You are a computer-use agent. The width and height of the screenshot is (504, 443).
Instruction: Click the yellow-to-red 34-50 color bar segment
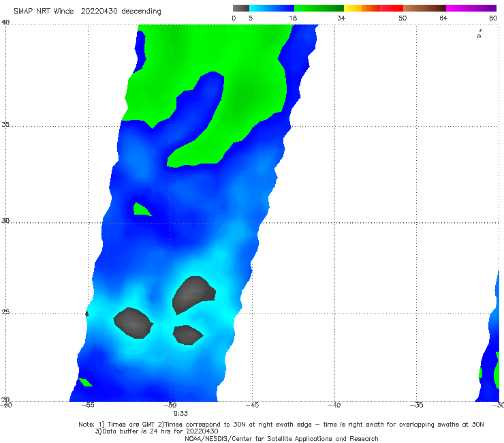click(373, 8)
